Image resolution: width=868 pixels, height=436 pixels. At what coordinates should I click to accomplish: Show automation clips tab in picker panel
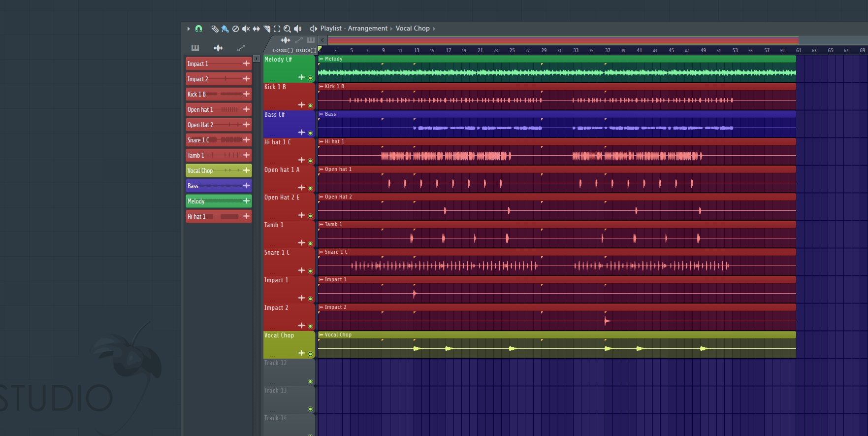(x=241, y=48)
